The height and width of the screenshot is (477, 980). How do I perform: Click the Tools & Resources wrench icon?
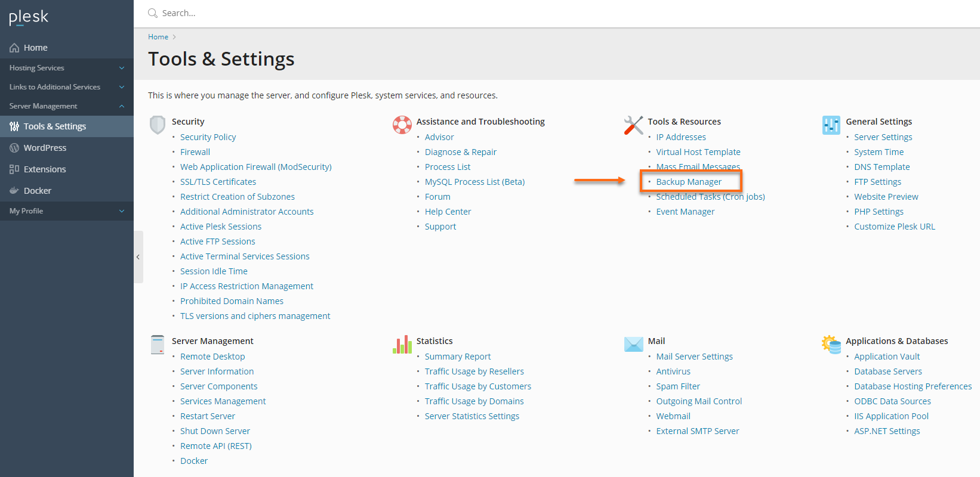coord(633,125)
